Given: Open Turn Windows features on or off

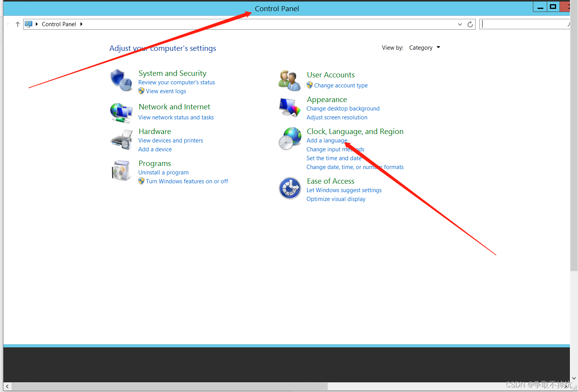Looking at the screenshot, I should tap(187, 181).
